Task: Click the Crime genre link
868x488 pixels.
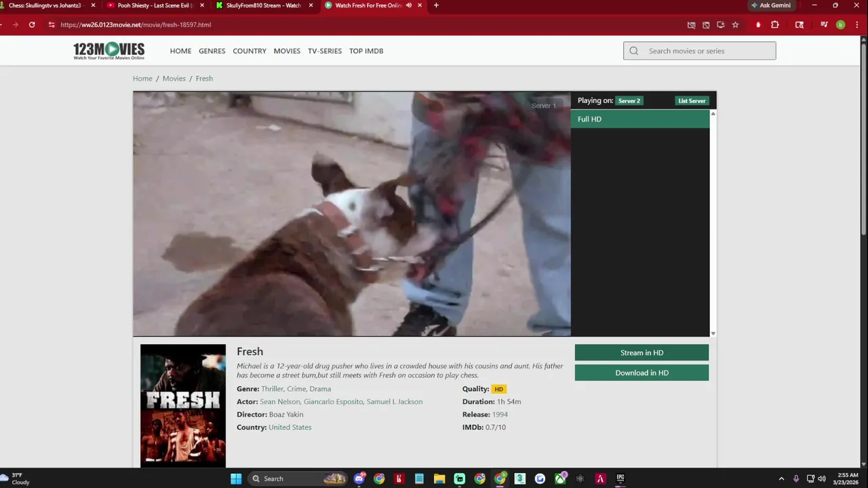Action: [x=296, y=389]
